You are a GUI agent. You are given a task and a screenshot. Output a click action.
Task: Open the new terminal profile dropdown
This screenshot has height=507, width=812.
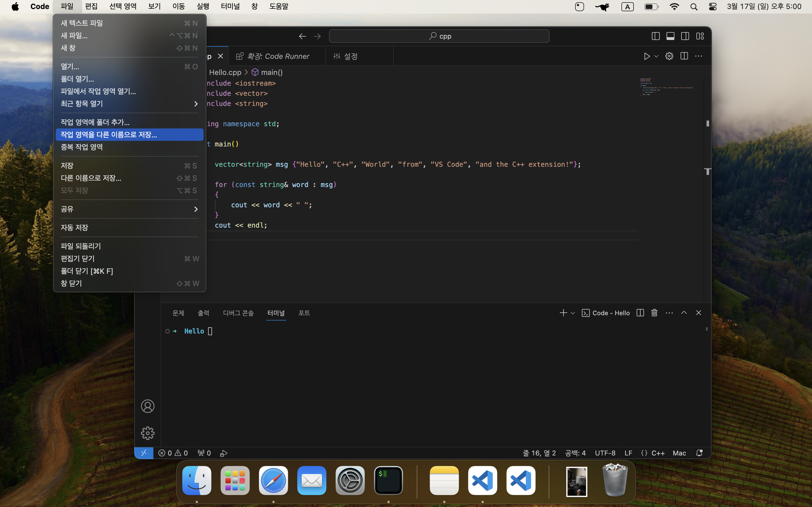point(573,313)
